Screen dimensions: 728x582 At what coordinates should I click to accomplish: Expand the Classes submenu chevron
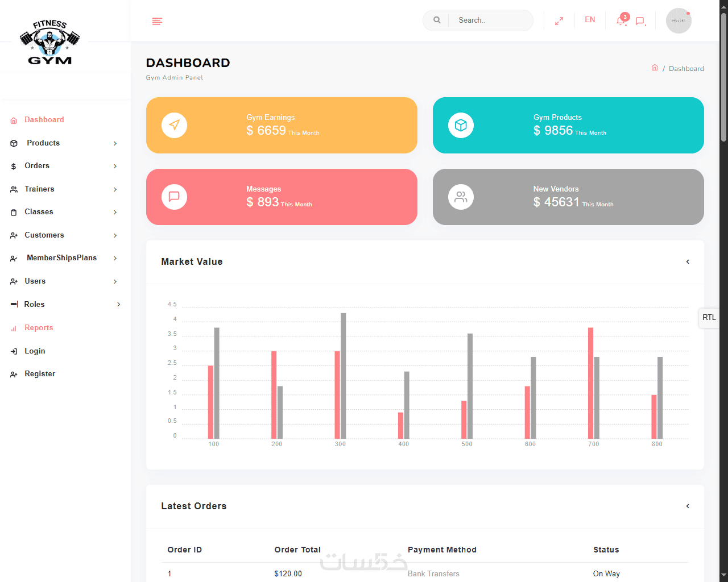[x=115, y=212]
